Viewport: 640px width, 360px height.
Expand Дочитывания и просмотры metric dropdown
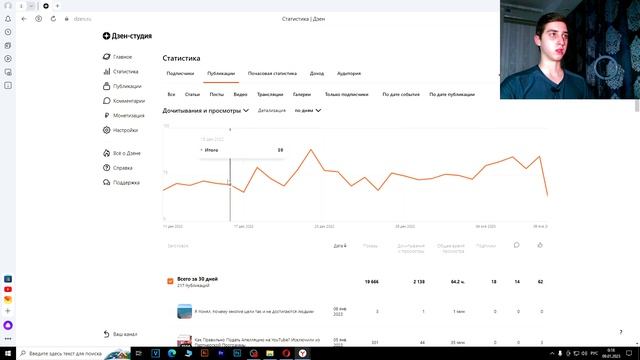pyautogui.click(x=206, y=111)
